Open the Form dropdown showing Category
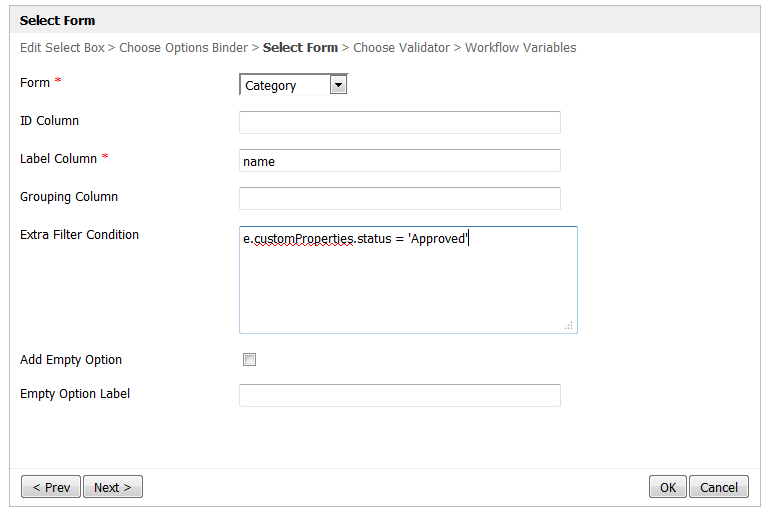The height and width of the screenshot is (511, 773). pos(285,86)
